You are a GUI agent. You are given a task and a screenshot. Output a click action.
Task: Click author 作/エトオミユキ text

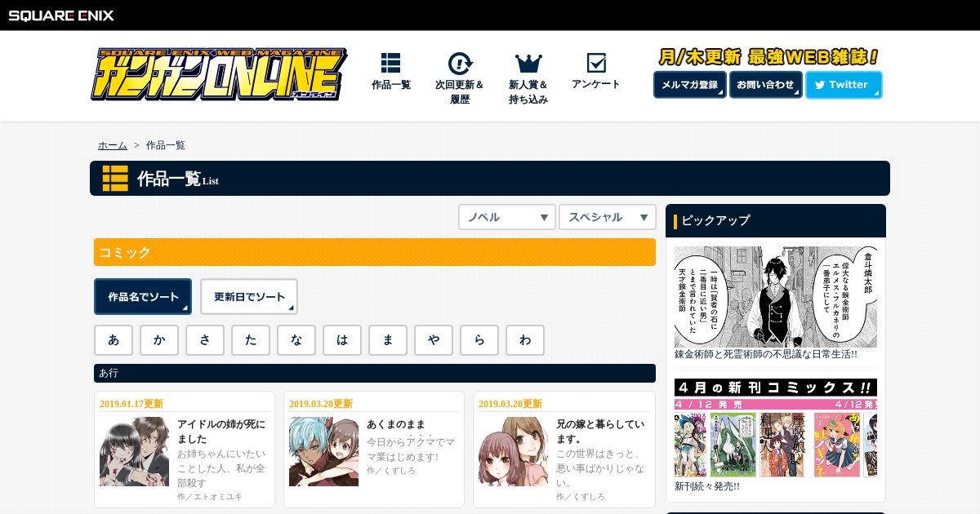tap(210, 496)
